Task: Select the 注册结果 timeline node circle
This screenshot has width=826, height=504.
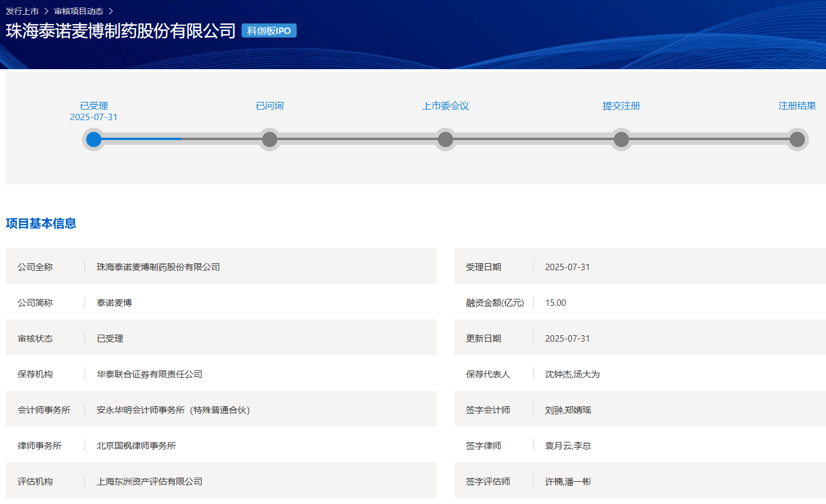Action: [x=797, y=139]
